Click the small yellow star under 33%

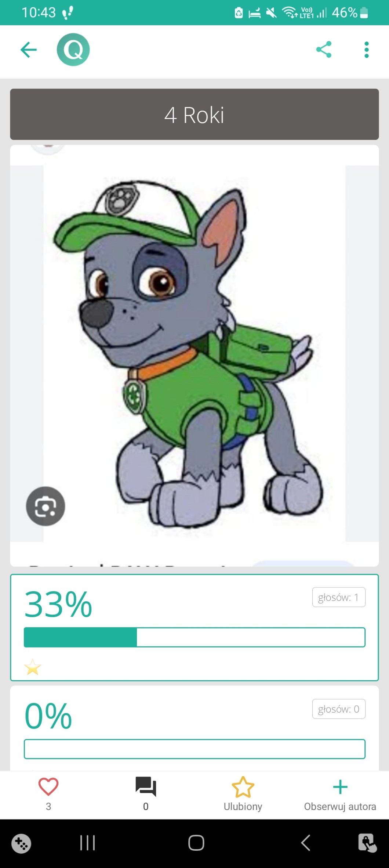pyautogui.click(x=33, y=667)
